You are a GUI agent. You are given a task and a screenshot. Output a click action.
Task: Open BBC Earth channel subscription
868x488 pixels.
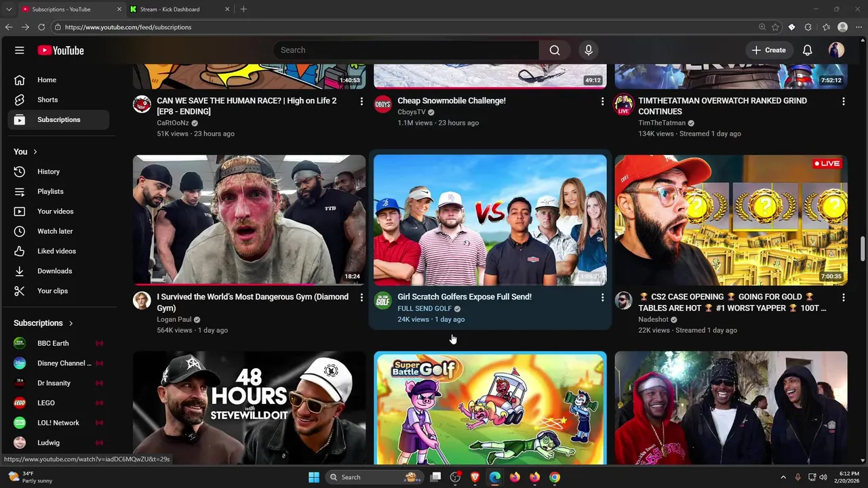pos(58,343)
